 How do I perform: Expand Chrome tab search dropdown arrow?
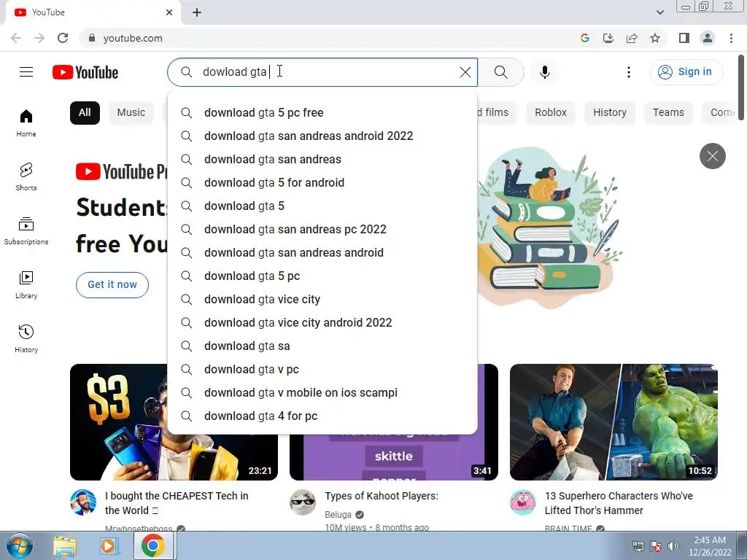[659, 12]
